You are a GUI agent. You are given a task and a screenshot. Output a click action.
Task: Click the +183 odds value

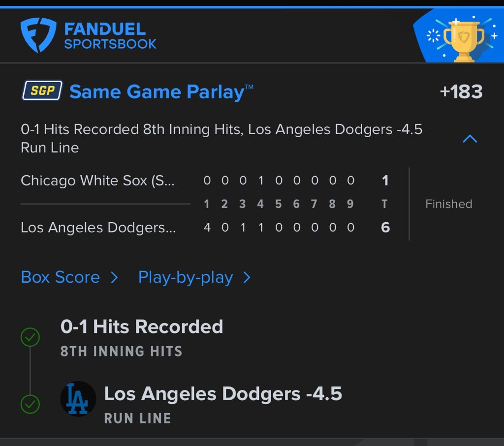tap(461, 92)
